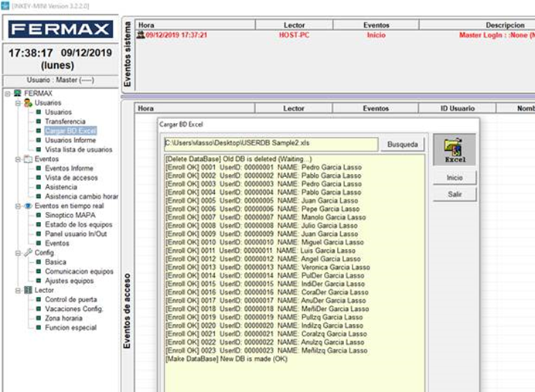Click the Salir button
The image size is (535, 392).
pos(455,194)
